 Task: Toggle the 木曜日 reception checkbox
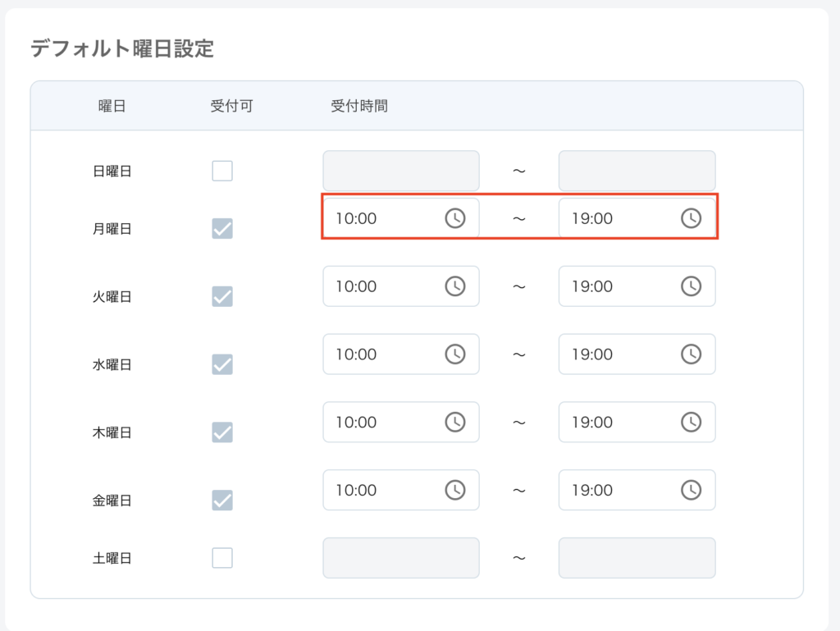pyautogui.click(x=222, y=432)
